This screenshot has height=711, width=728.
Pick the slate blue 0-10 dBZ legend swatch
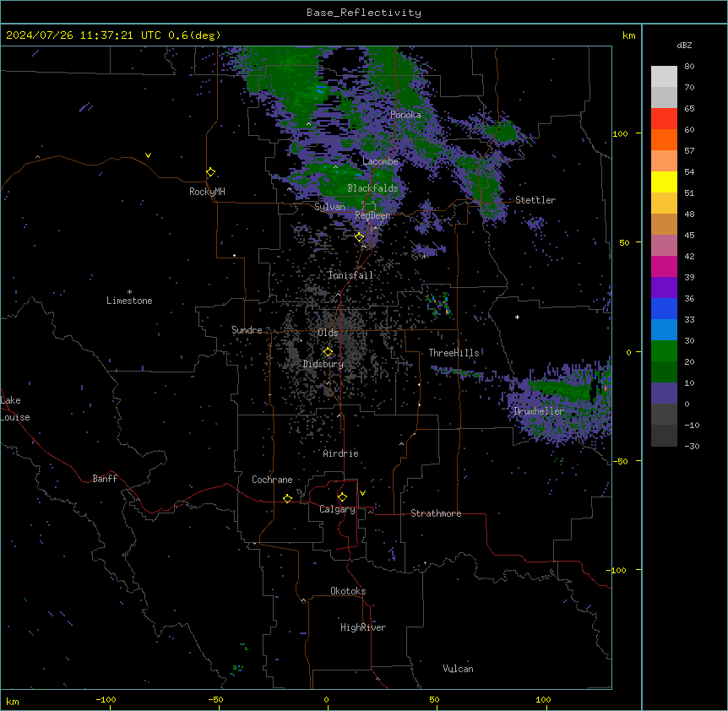click(x=664, y=393)
